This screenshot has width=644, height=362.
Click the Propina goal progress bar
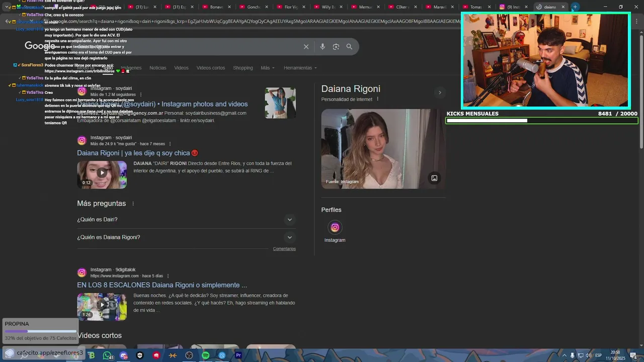pyautogui.click(x=41, y=331)
